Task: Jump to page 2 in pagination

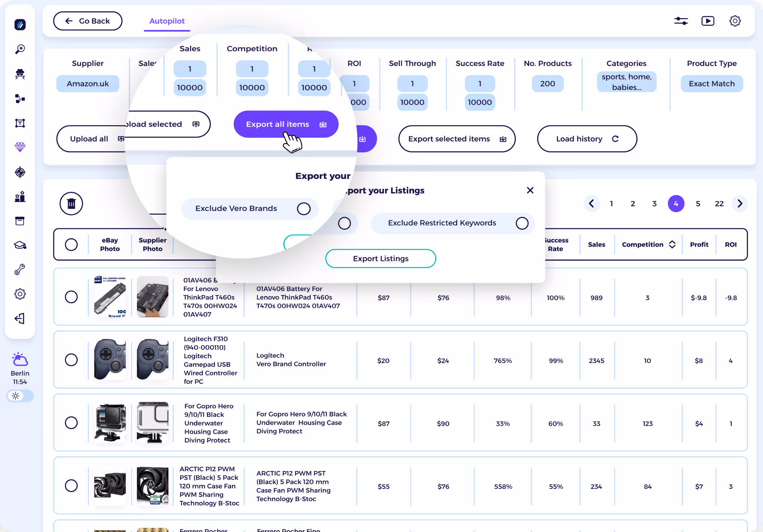Action: [633, 204]
